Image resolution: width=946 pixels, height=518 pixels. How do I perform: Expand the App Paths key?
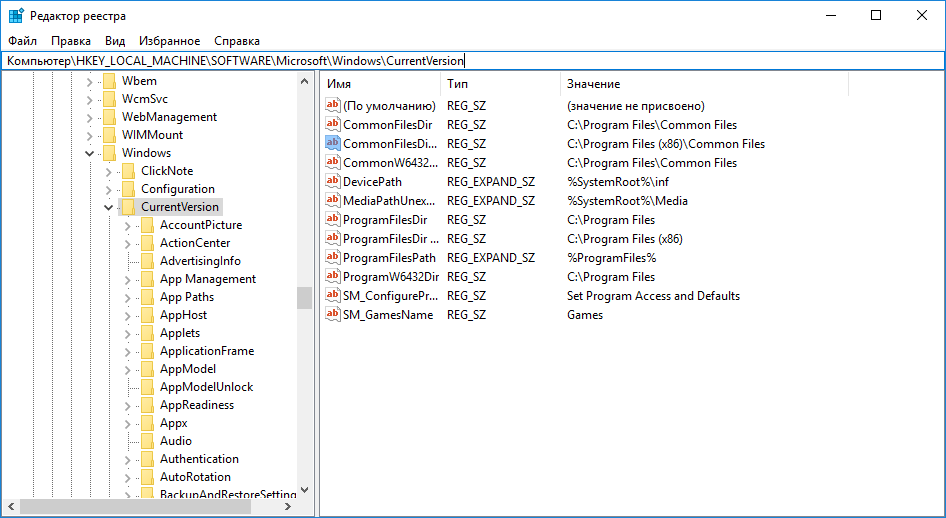coord(128,297)
